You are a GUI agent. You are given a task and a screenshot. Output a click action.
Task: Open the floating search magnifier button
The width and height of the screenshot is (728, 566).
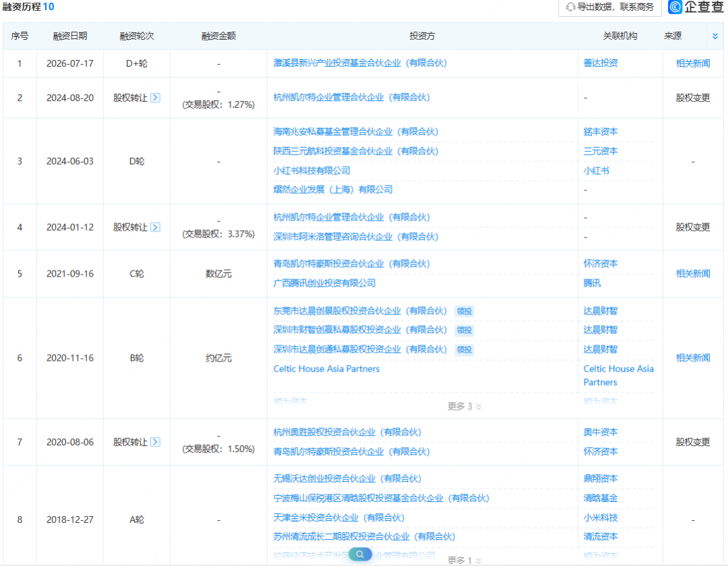click(360, 554)
